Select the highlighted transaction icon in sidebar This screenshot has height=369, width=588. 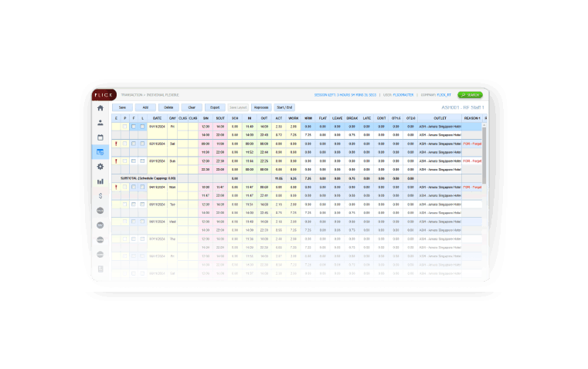tap(100, 152)
